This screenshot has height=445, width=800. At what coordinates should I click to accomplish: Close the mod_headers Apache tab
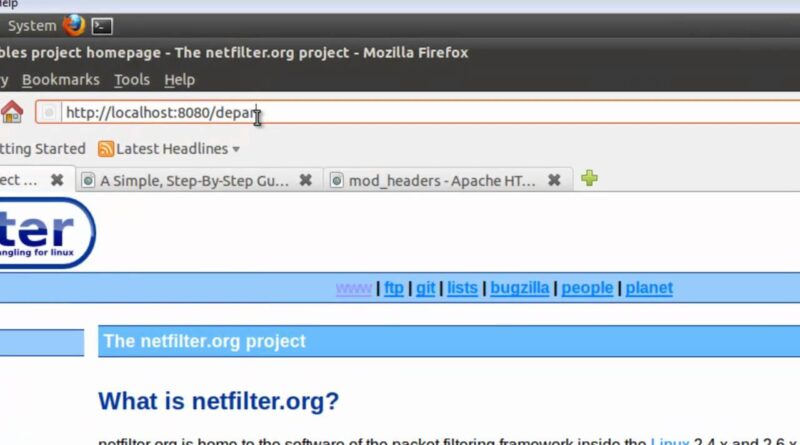[x=554, y=180]
